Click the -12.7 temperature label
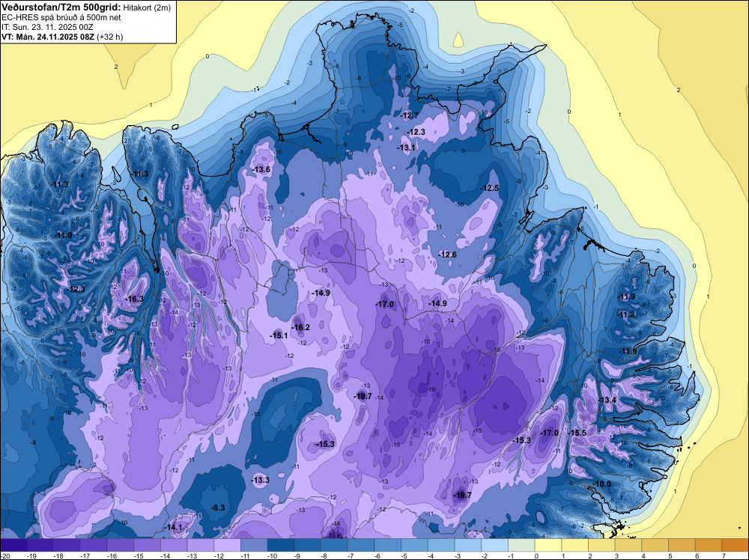Screen dimensions: 749x560 click(410, 115)
